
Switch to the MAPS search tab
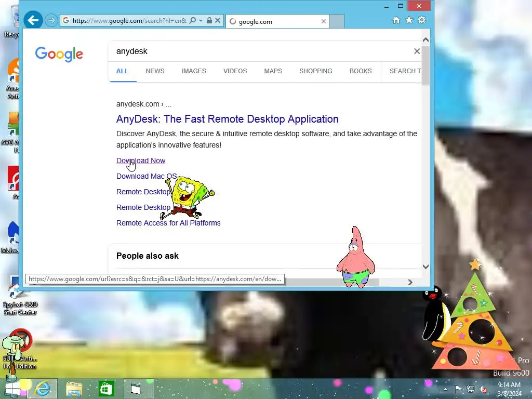pos(273,71)
